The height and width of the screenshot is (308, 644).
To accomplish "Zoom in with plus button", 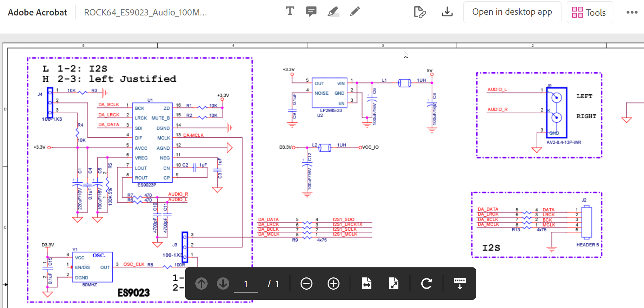I will tap(333, 284).
